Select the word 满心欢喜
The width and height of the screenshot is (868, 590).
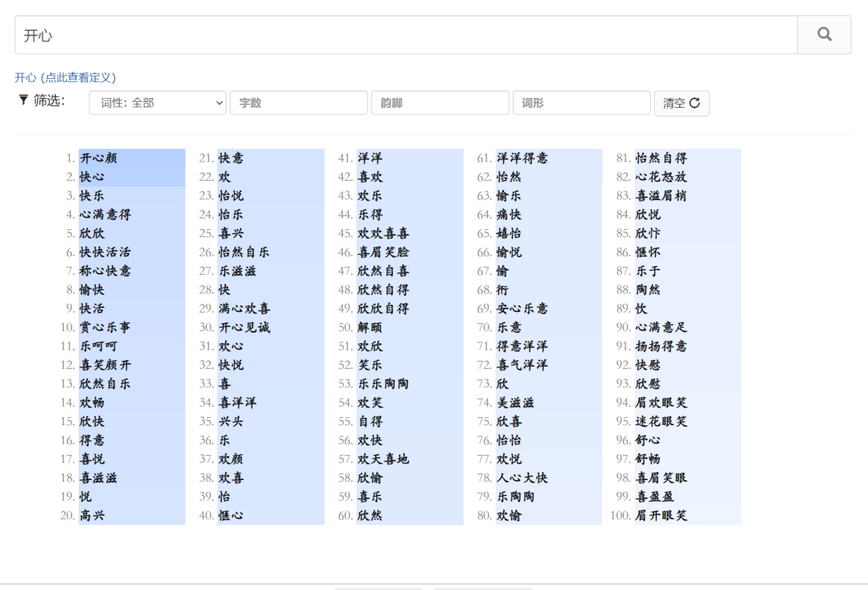point(244,309)
